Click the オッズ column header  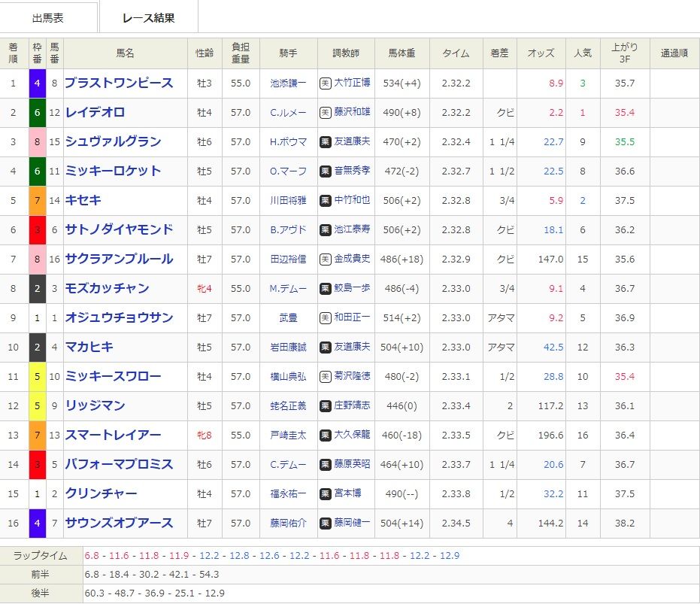[x=541, y=53]
